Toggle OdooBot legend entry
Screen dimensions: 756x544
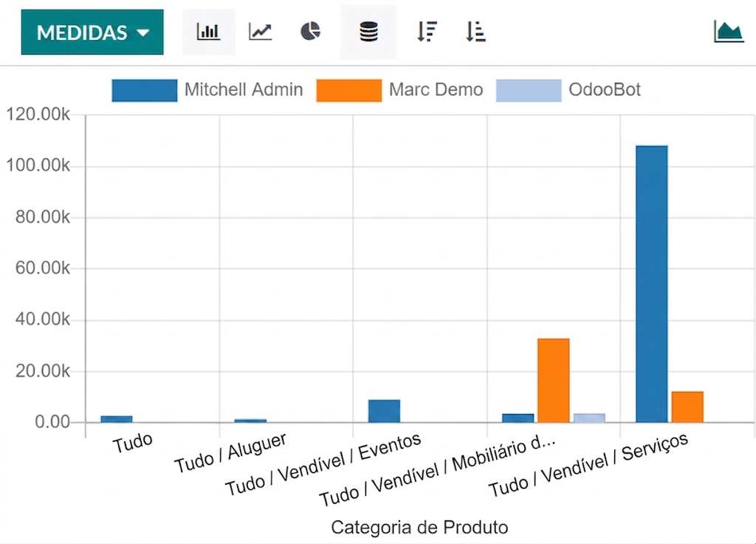tap(604, 90)
